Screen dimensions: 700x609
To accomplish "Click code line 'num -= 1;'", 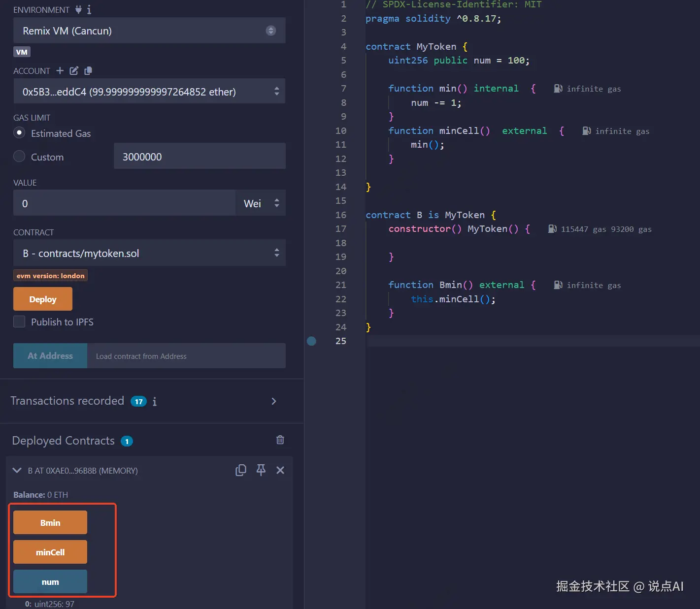I will tap(436, 102).
